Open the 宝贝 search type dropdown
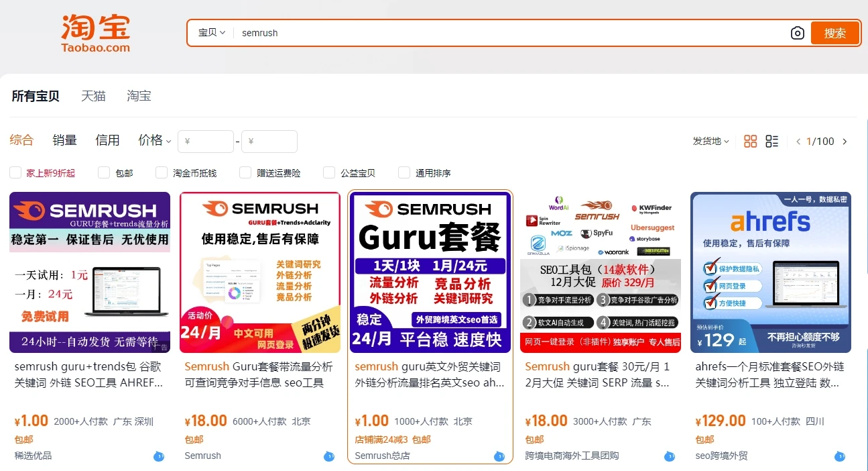The width and height of the screenshot is (868, 471). tap(211, 32)
